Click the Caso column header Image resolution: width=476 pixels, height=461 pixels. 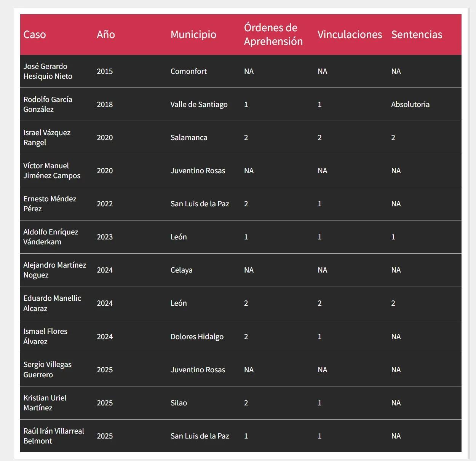(x=35, y=35)
